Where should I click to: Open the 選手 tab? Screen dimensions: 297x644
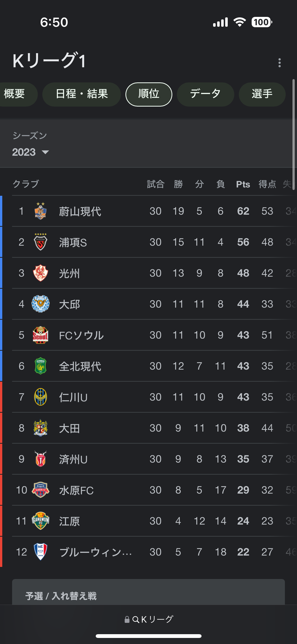(x=262, y=94)
